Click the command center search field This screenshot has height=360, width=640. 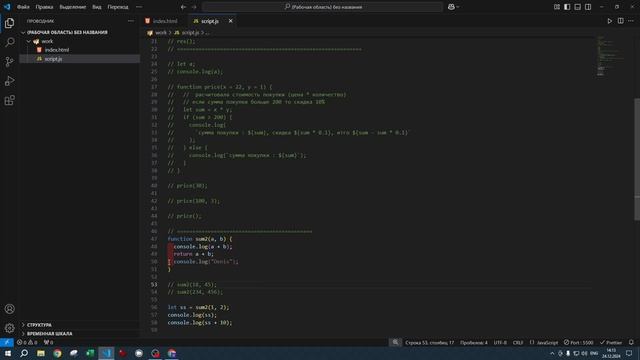coord(322,7)
